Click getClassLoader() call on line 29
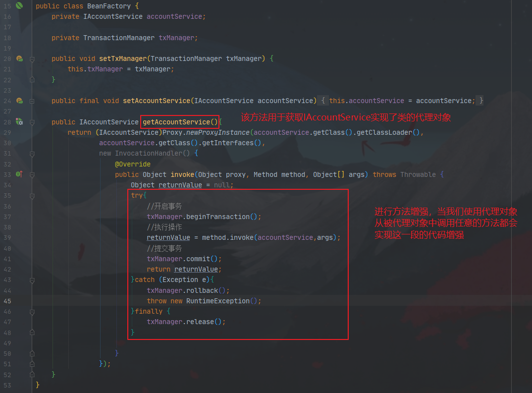 click(388, 132)
